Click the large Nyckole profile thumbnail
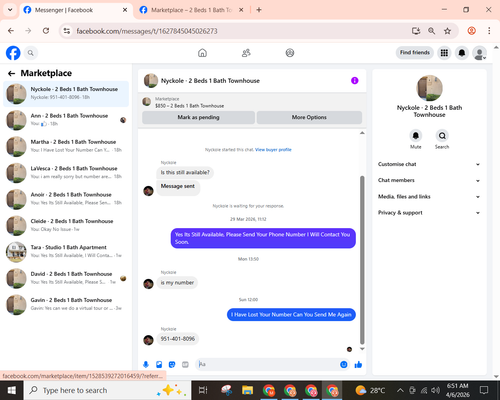Screen dimensions: 500x400 click(429, 88)
